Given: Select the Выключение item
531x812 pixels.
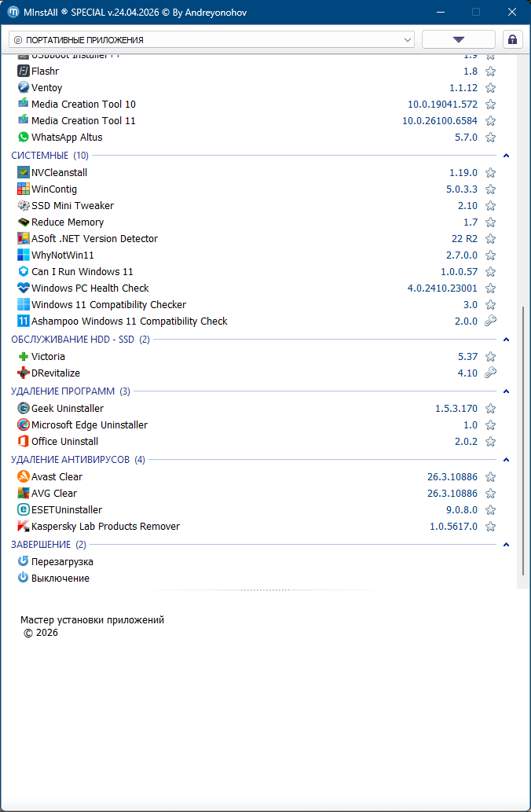Looking at the screenshot, I should (60, 579).
